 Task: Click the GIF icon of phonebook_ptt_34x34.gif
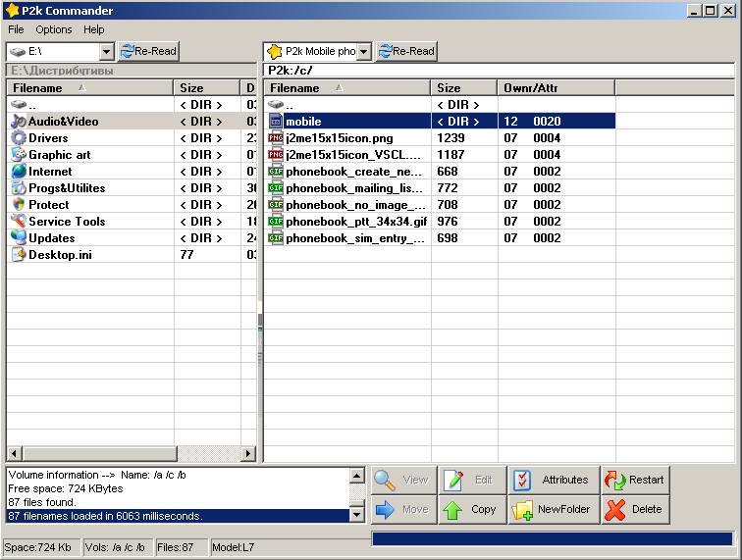[276, 221]
